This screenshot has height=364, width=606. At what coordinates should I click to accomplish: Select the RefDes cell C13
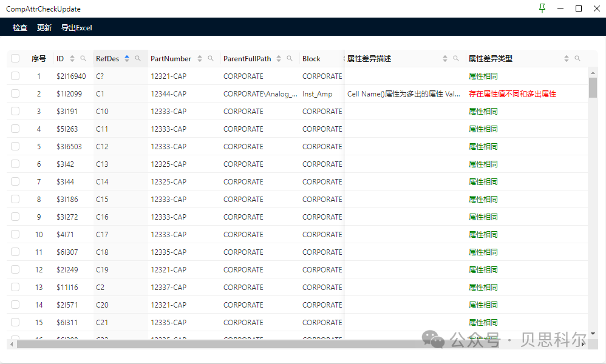102,164
